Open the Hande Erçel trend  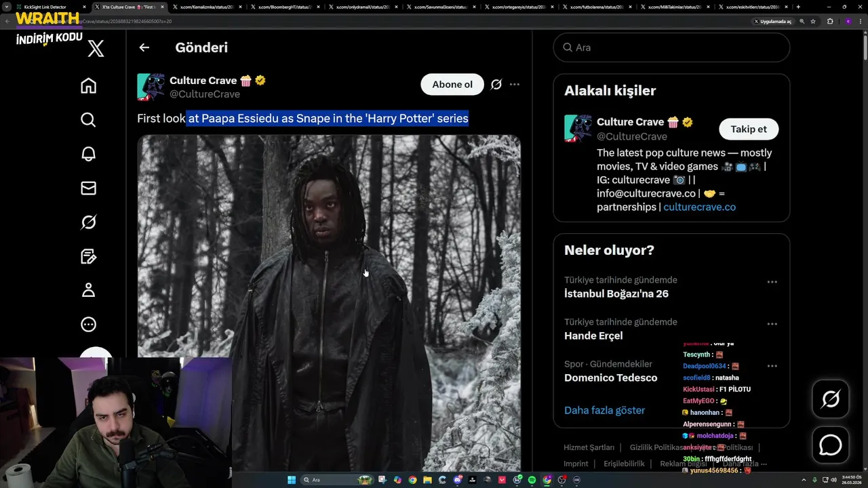593,335
